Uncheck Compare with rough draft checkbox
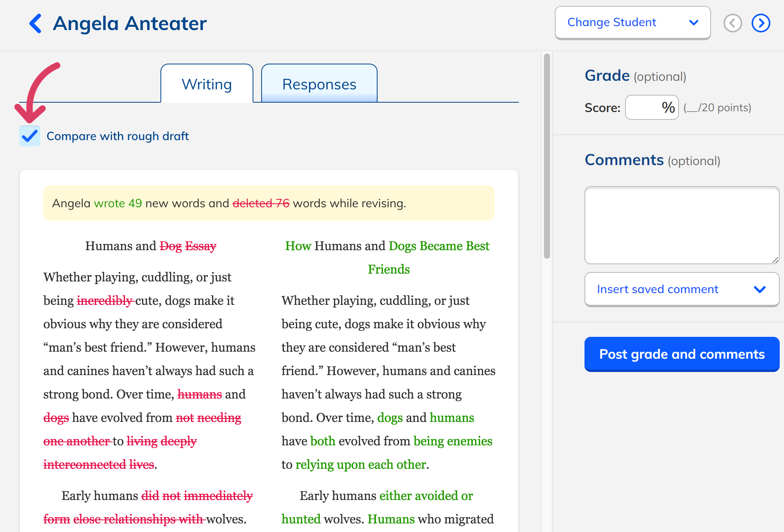This screenshot has height=532, width=784. point(30,136)
